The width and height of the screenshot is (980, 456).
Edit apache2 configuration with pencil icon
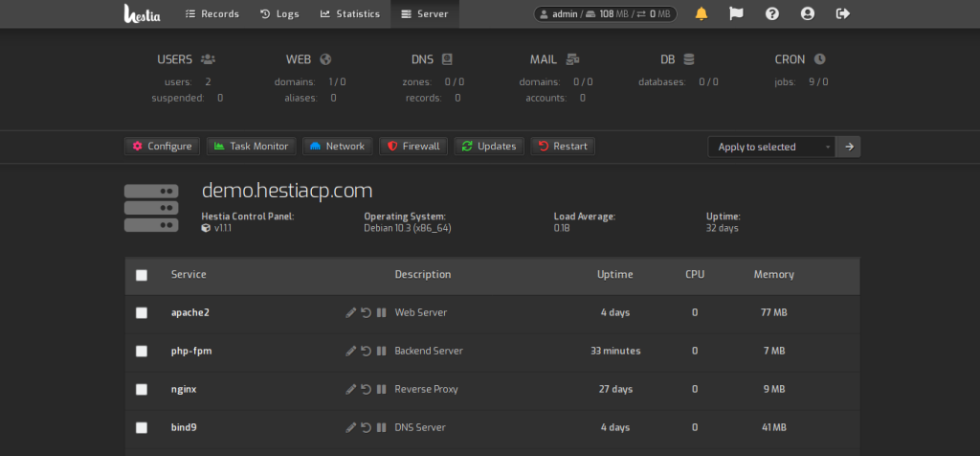coord(350,312)
